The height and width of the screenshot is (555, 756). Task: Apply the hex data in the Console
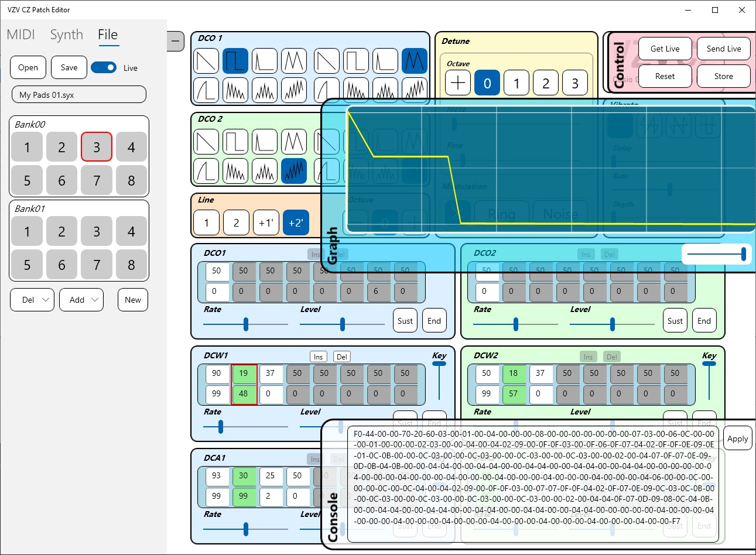tap(738, 438)
